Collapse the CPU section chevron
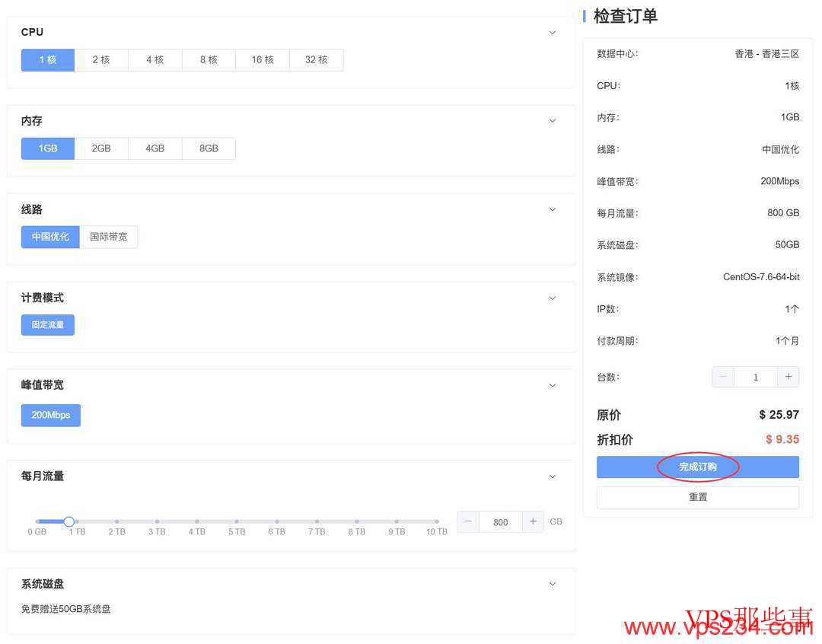 [x=552, y=33]
